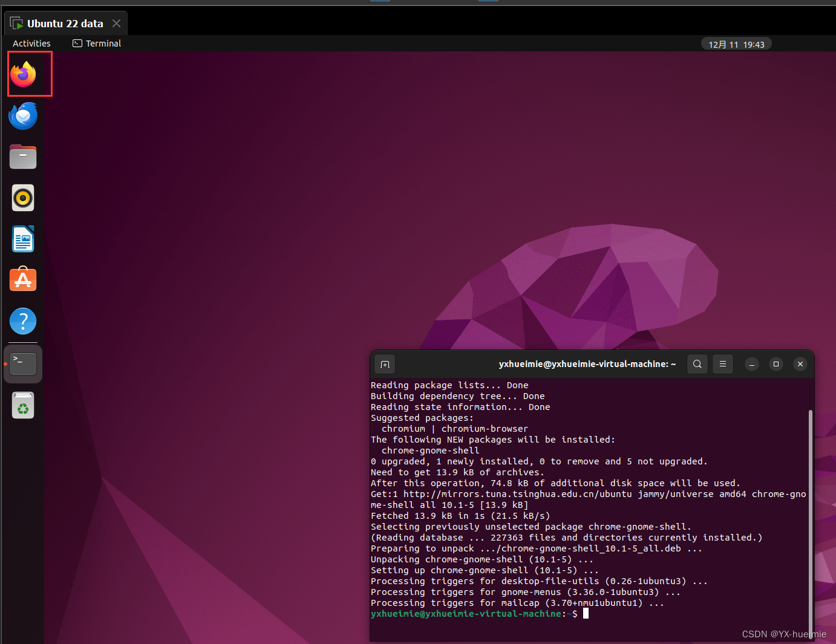Viewport: 836px width, 644px height.
Task: Click the terminal scrollbar
Action: tap(810, 520)
